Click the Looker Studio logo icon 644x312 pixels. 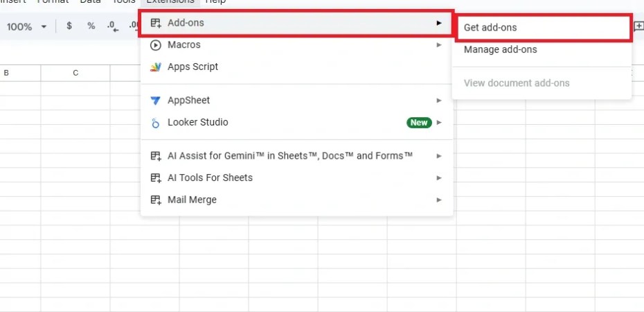click(155, 123)
